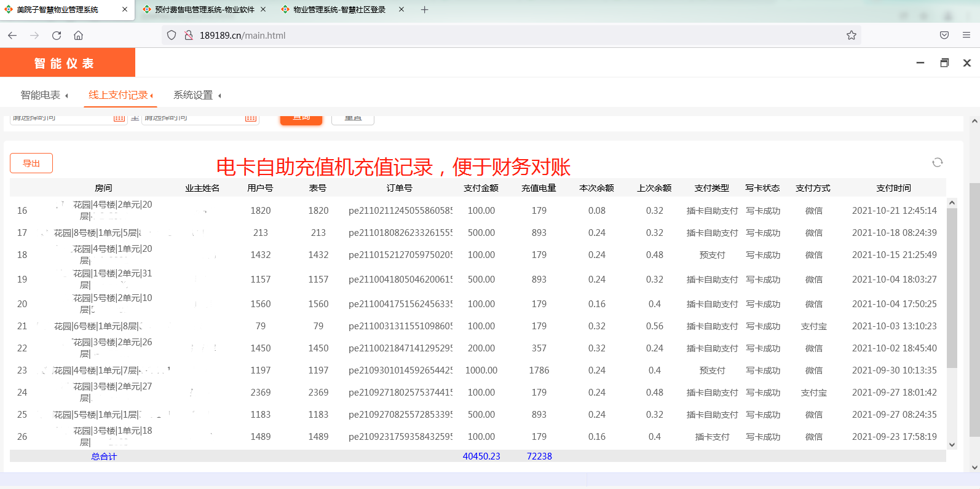Image resolution: width=980 pixels, height=489 pixels.
Task: Reload the current page
Action: [57, 36]
